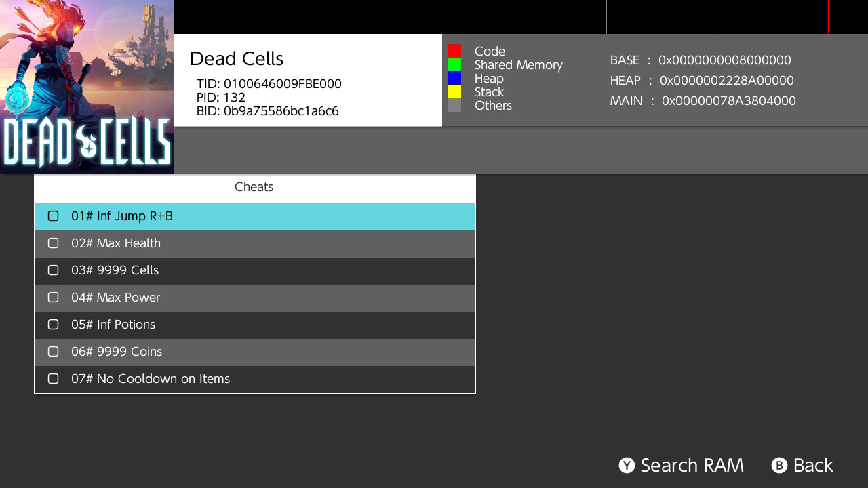Click the gray Others legend swatch
868x488 pixels.
(x=454, y=105)
